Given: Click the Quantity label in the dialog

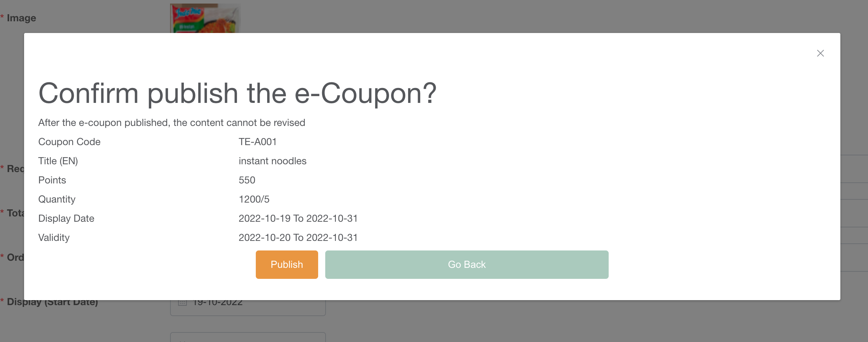Looking at the screenshot, I should point(57,199).
